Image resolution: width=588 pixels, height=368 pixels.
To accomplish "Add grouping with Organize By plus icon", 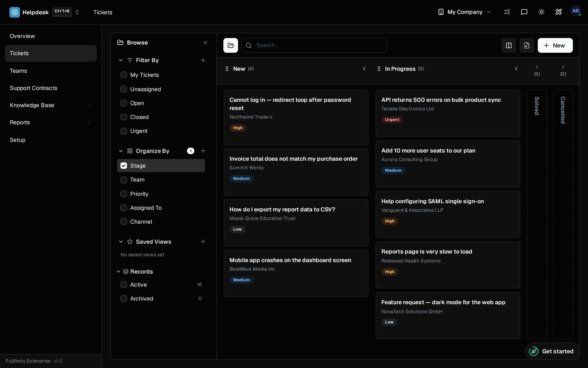I will (203, 151).
